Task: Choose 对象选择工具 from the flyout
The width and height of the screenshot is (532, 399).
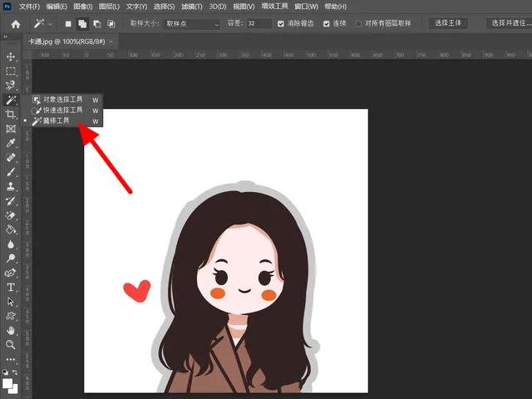Action: (x=62, y=99)
